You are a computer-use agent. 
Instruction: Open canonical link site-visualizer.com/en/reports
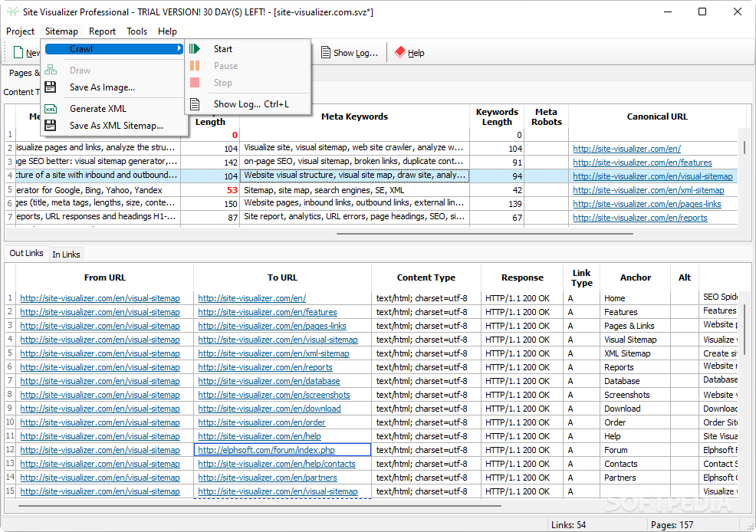pos(639,218)
